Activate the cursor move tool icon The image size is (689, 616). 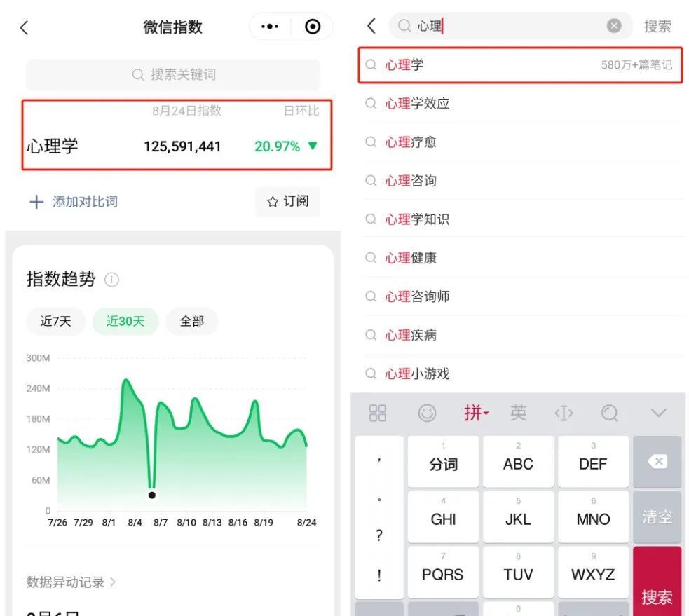point(564,413)
